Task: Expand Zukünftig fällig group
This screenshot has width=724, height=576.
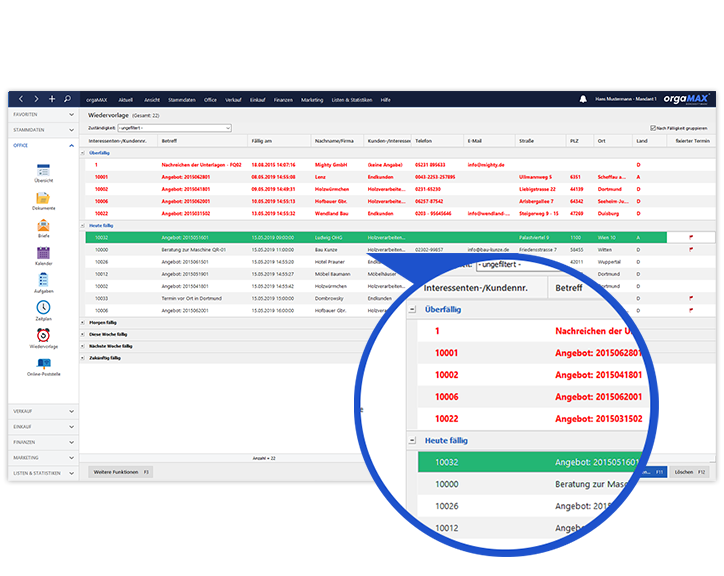Action: click(x=83, y=358)
